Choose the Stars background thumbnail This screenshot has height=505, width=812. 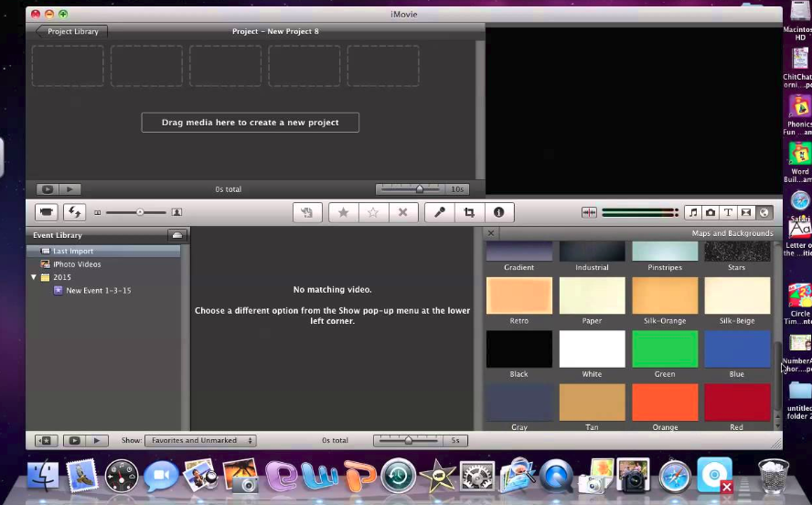click(737, 252)
